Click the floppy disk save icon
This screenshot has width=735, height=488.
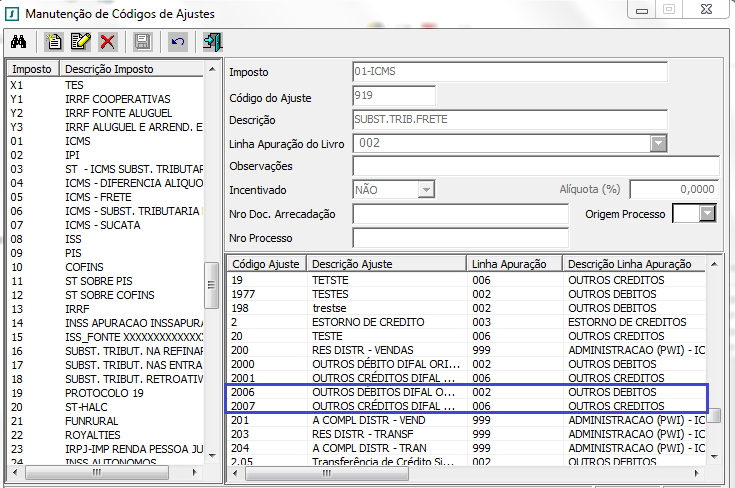(x=142, y=42)
